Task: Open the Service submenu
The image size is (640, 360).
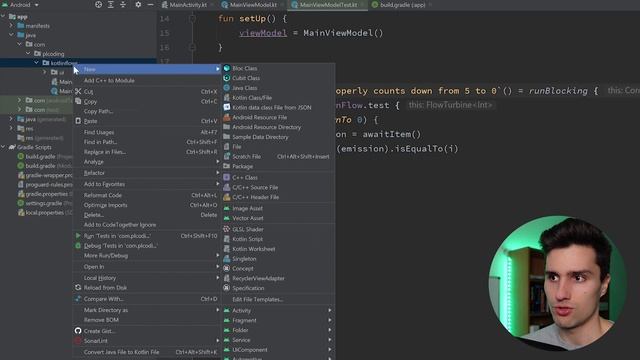Action: (279, 340)
